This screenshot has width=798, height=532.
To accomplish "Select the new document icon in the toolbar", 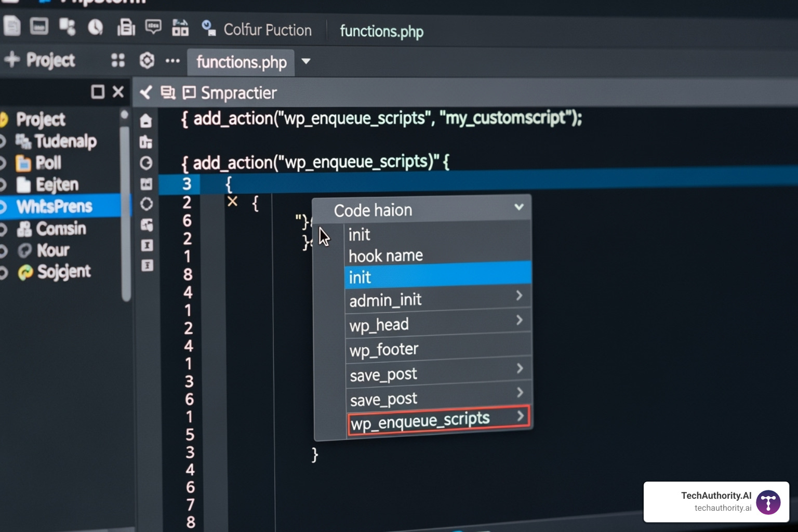I will [12, 26].
